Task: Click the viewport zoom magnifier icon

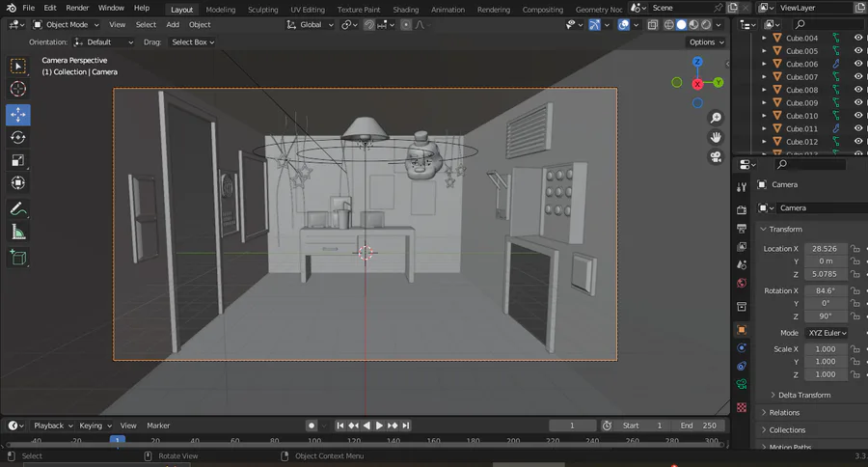Action: click(x=716, y=118)
